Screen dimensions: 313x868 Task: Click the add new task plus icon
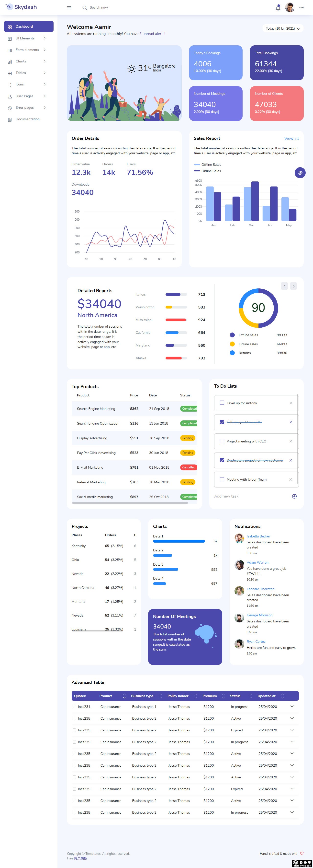point(294,496)
